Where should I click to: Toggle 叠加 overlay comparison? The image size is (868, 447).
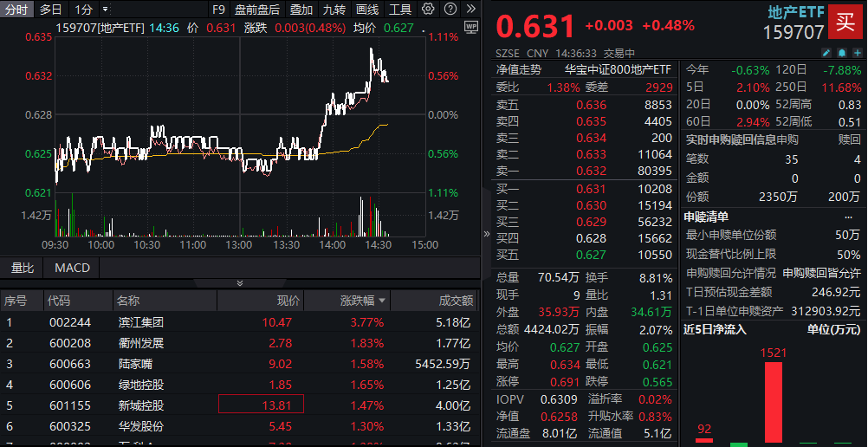pos(301,10)
